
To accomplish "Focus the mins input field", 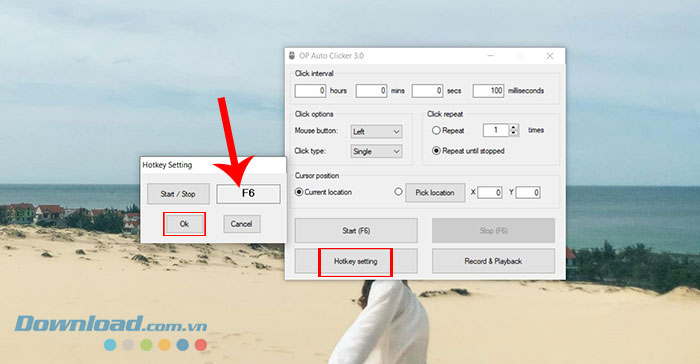I will pos(371,91).
